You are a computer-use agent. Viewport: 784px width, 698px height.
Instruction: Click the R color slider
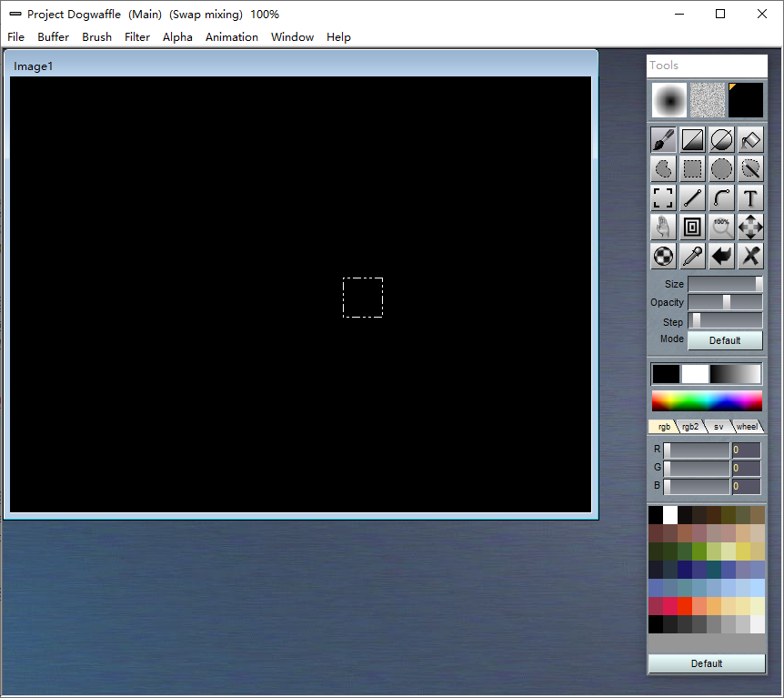pos(697,450)
